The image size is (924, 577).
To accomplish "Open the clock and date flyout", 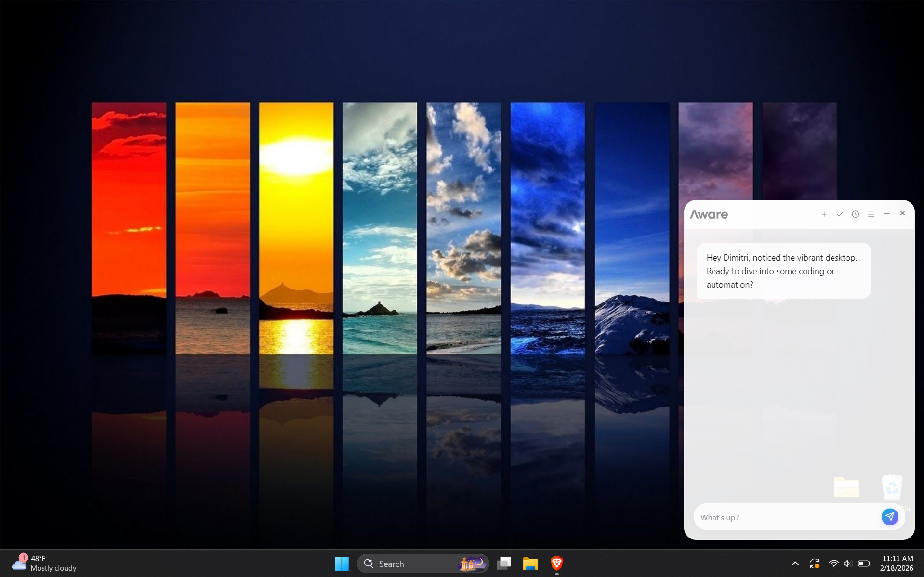I will pos(897,564).
